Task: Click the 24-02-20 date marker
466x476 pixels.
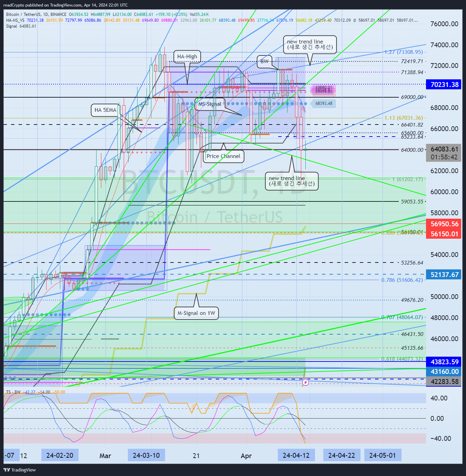Action: click(60, 455)
